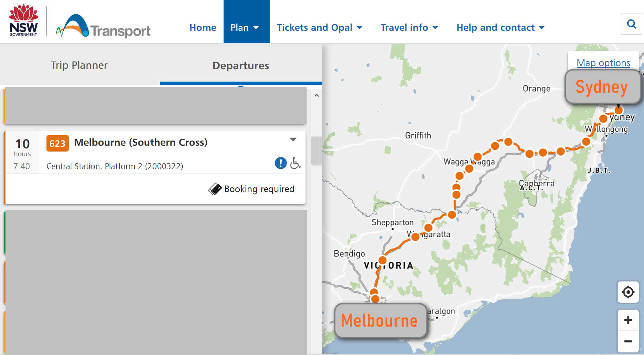Click the NSW Government logo
Image resolution: width=644 pixels, height=355 pixels.
[23, 20]
